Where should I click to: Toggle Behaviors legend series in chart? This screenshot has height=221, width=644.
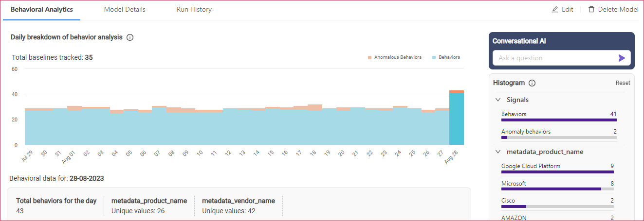pyautogui.click(x=445, y=57)
